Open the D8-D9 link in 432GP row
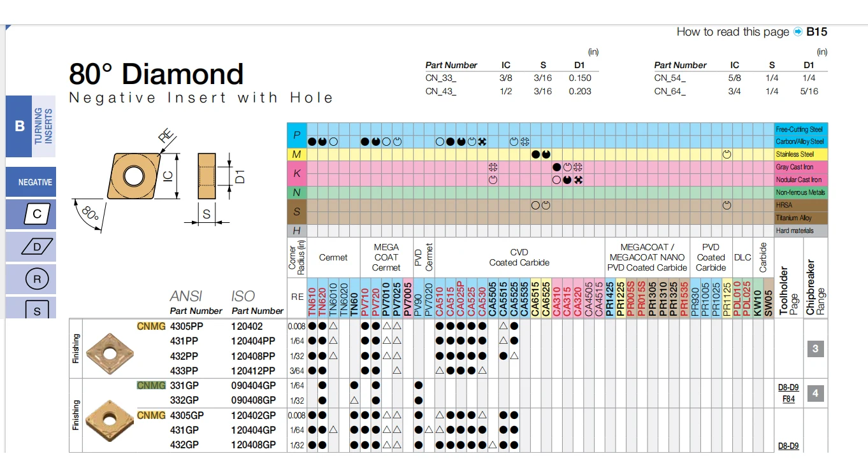This screenshot has width=868, height=461. (x=788, y=446)
